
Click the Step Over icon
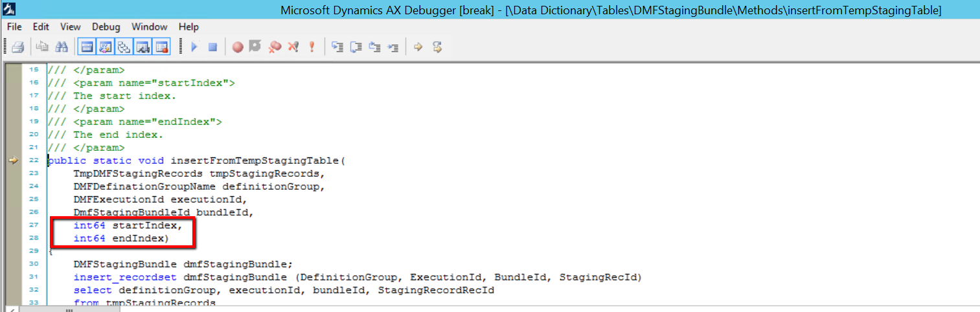pyautogui.click(x=356, y=47)
